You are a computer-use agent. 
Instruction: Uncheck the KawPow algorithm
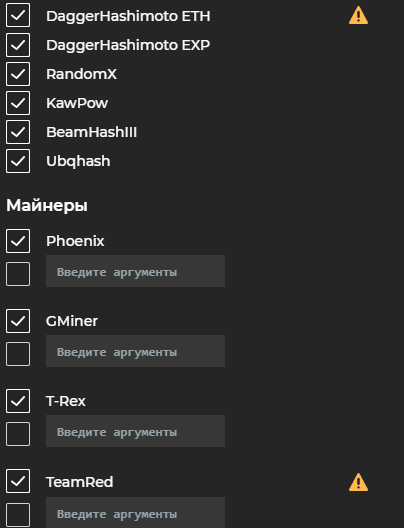pyautogui.click(x=18, y=103)
